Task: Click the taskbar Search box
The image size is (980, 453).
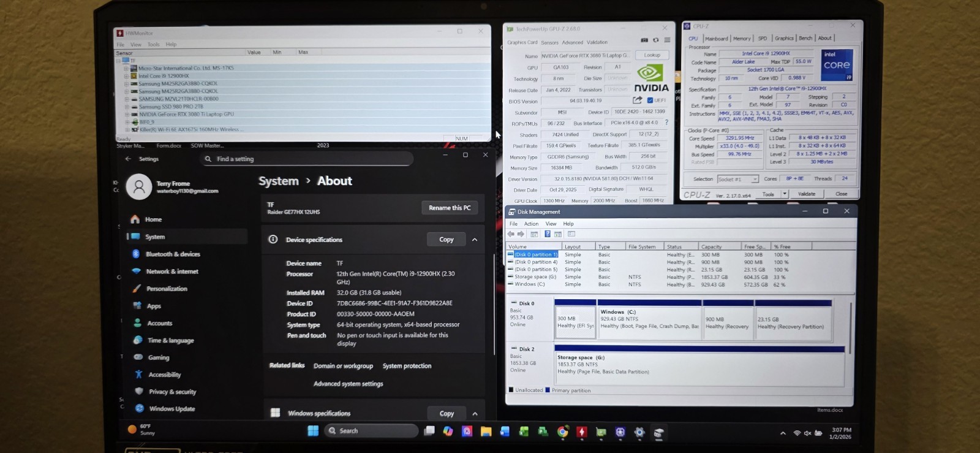Action: tap(371, 431)
